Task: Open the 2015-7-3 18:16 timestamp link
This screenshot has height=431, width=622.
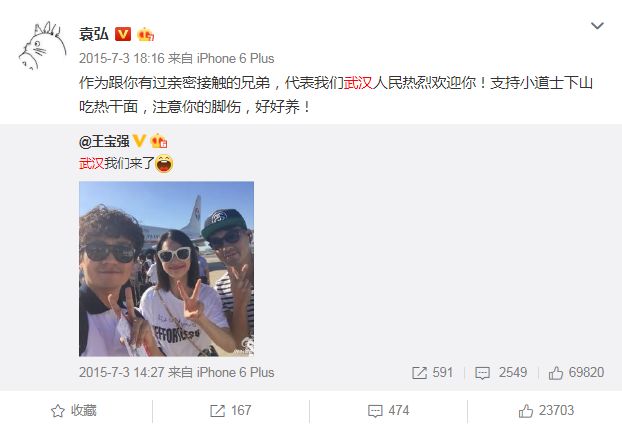Action: [122, 59]
